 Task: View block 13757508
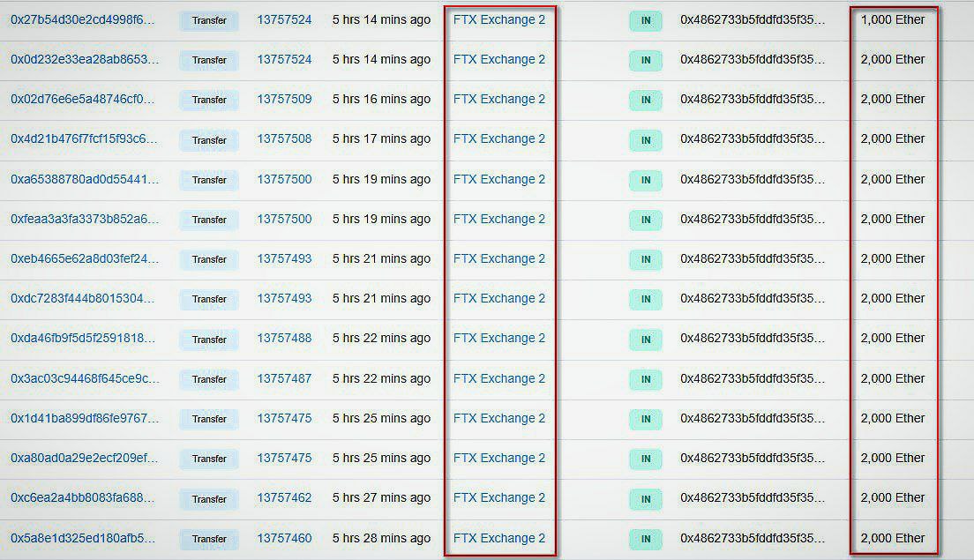pyautogui.click(x=284, y=139)
